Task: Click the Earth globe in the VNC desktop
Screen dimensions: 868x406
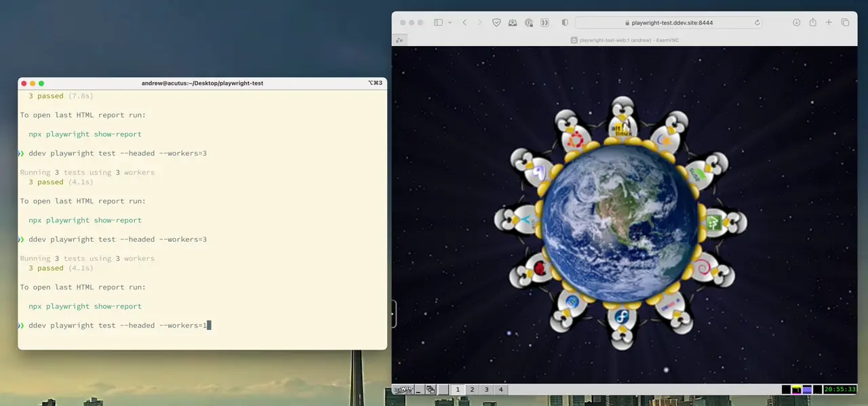Action: [620, 223]
